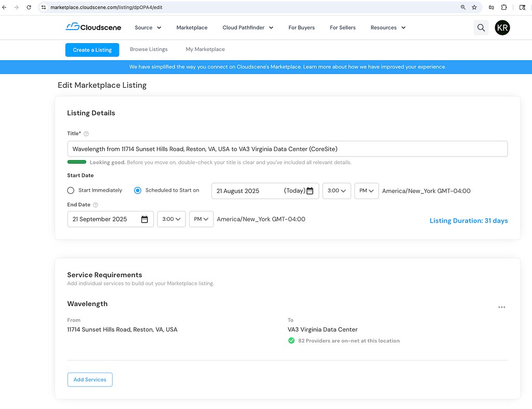Click the Cloudscene logo
This screenshot has height=409, width=532.
pyautogui.click(x=94, y=27)
